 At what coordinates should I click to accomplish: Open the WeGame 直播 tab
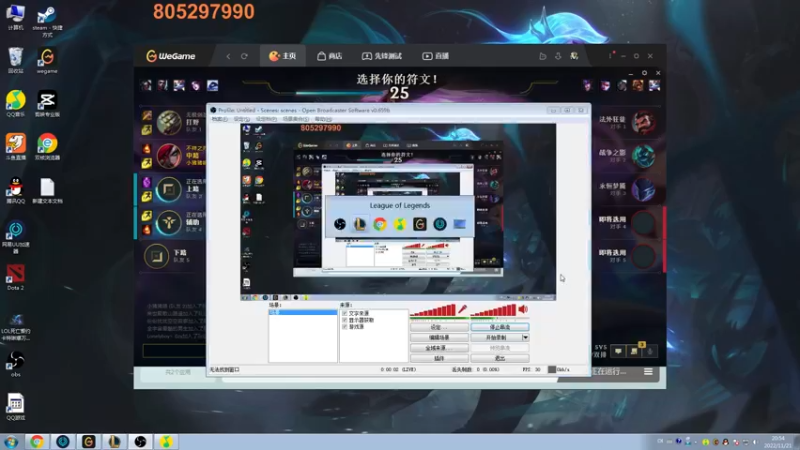[435, 56]
